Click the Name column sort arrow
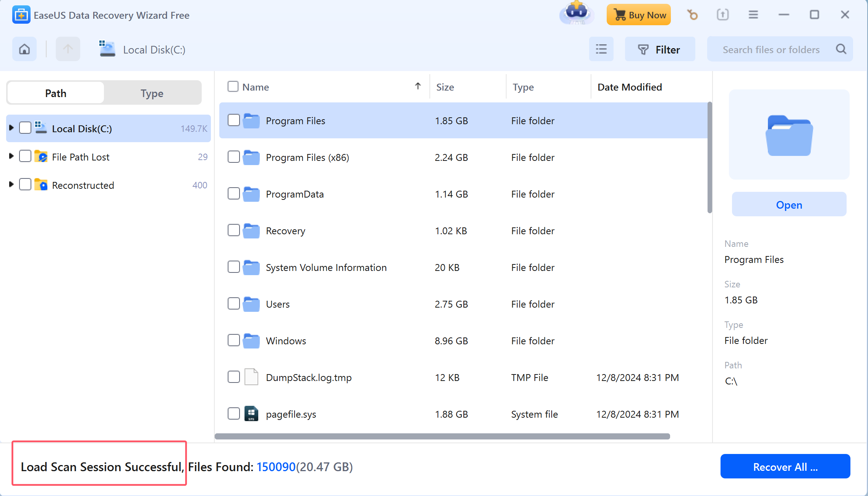 [x=418, y=86]
